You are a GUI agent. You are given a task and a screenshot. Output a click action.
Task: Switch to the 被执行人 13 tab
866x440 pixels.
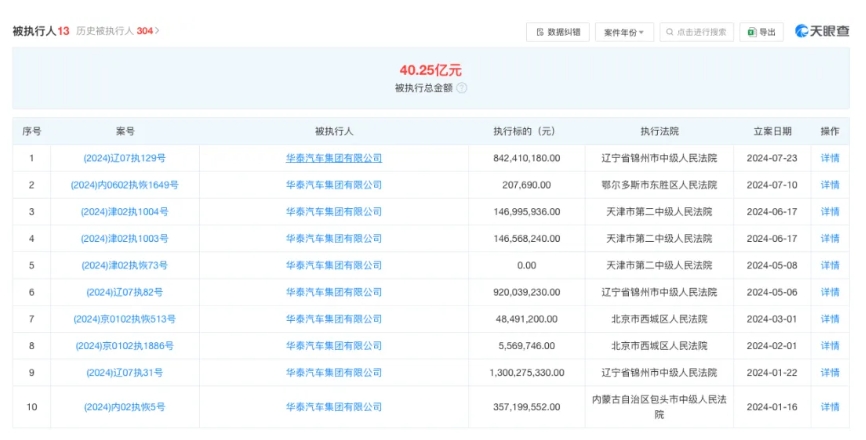click(41, 31)
